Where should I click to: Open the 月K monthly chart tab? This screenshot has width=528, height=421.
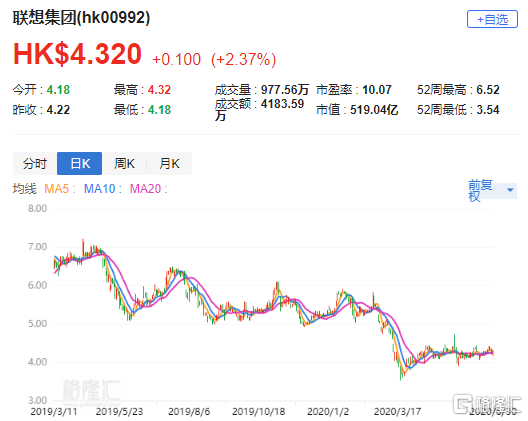(x=169, y=164)
